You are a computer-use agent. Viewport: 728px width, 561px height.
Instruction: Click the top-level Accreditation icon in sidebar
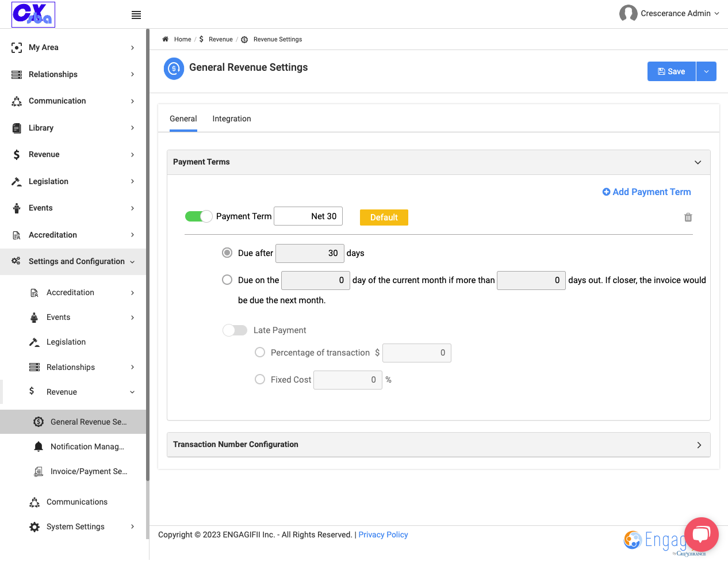pyautogui.click(x=17, y=235)
